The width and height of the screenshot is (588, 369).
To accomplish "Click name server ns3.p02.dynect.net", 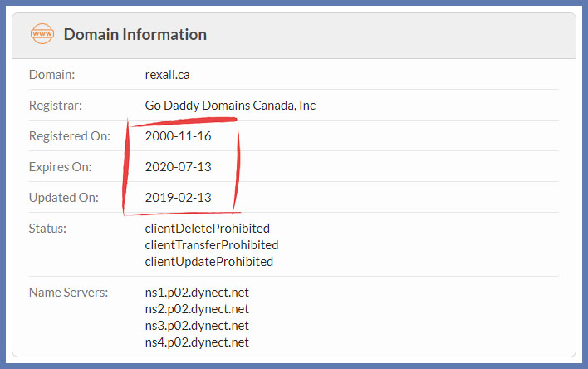I will point(197,326).
